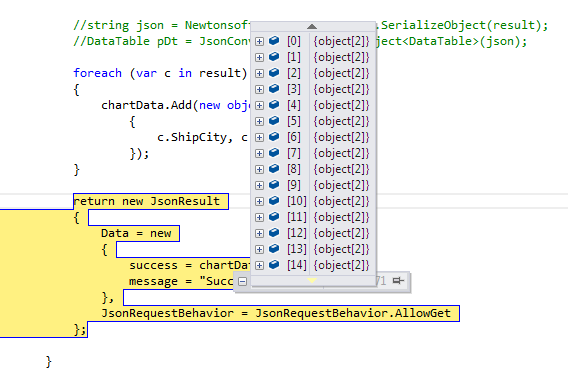The width and height of the screenshot is (568, 385).
Task: Click the object cube icon for [5]
Action: 274,121
